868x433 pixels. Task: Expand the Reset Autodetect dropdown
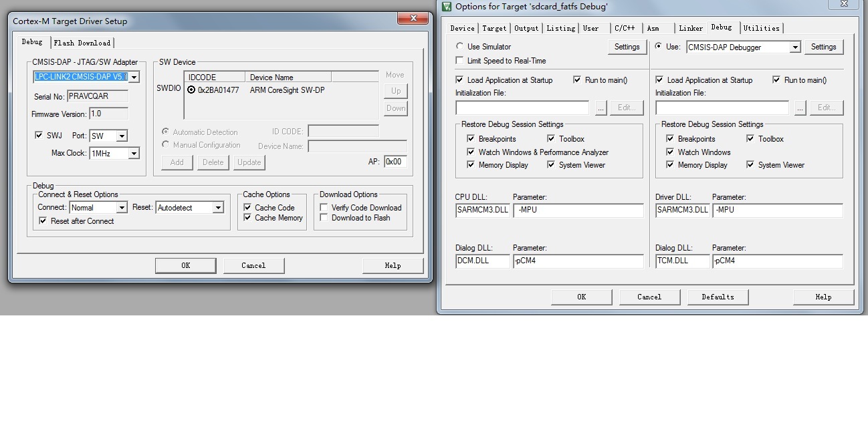(x=217, y=208)
